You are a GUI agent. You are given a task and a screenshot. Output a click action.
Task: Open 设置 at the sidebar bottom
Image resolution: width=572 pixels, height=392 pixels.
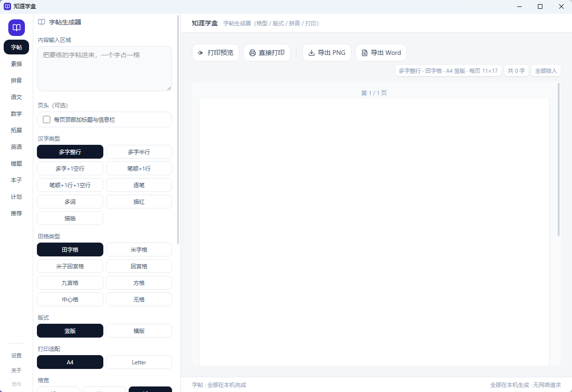(x=16, y=356)
